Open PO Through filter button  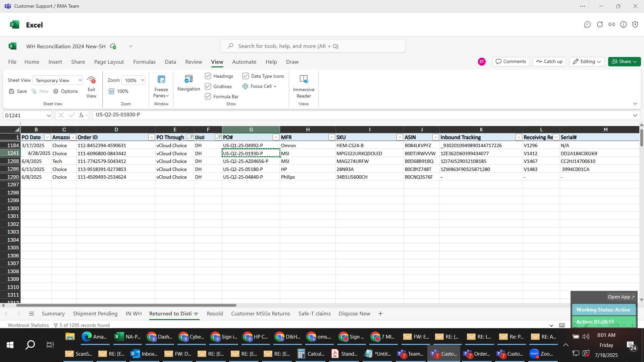pyautogui.click(x=190, y=137)
